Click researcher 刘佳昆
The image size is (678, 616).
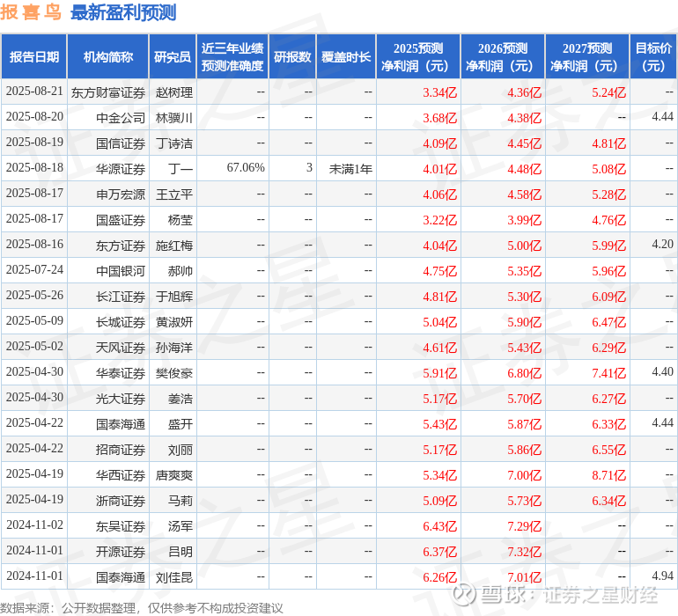tap(174, 577)
